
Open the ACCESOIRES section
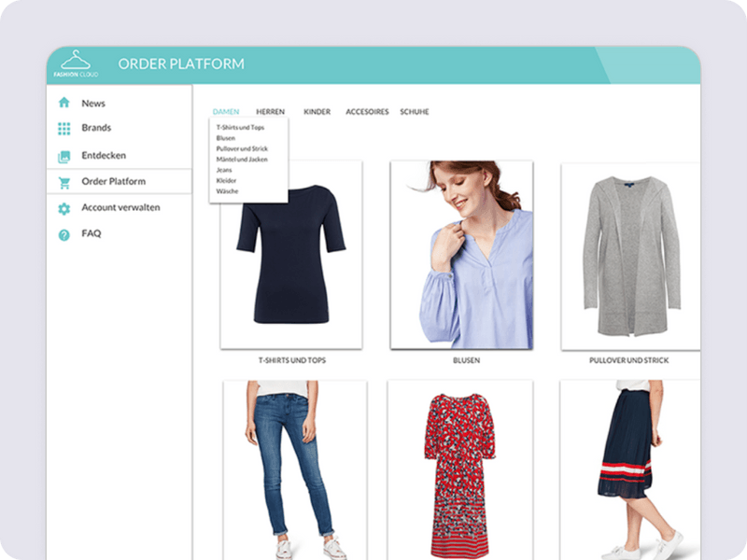coord(368,111)
